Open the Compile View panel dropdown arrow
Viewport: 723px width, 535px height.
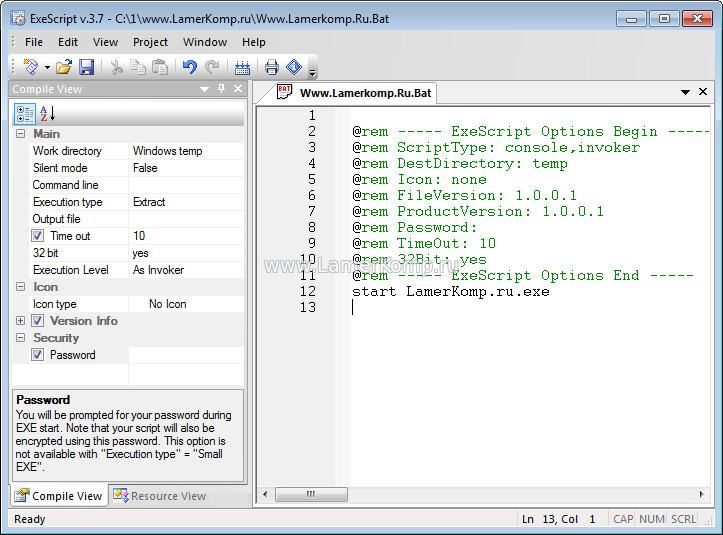pos(204,89)
